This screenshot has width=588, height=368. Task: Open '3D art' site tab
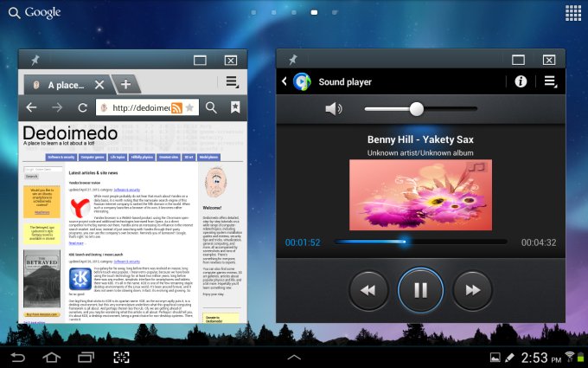click(189, 158)
